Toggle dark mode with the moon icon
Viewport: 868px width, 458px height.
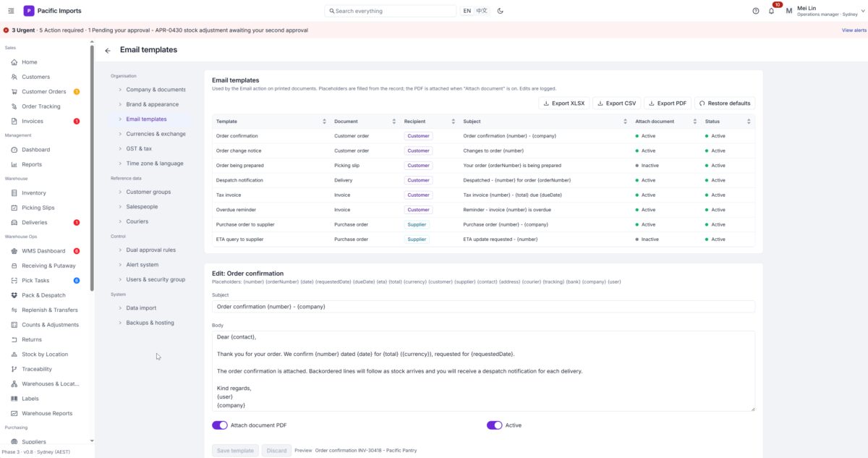tap(501, 11)
